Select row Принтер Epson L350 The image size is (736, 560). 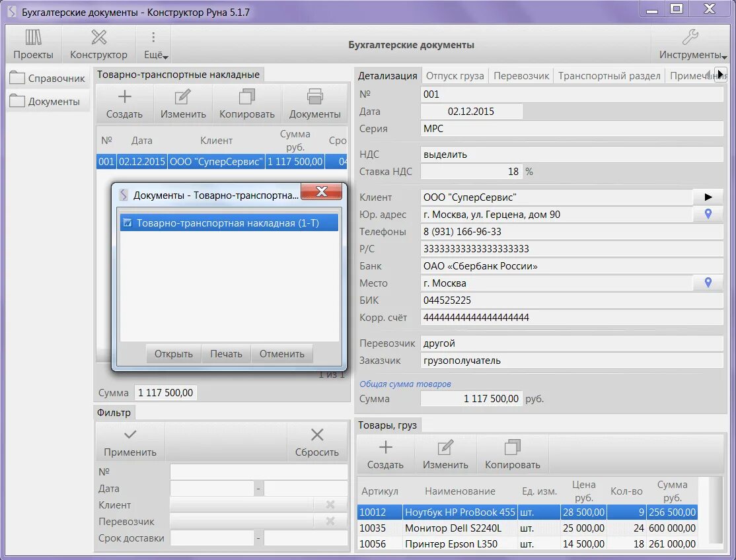[x=527, y=544]
